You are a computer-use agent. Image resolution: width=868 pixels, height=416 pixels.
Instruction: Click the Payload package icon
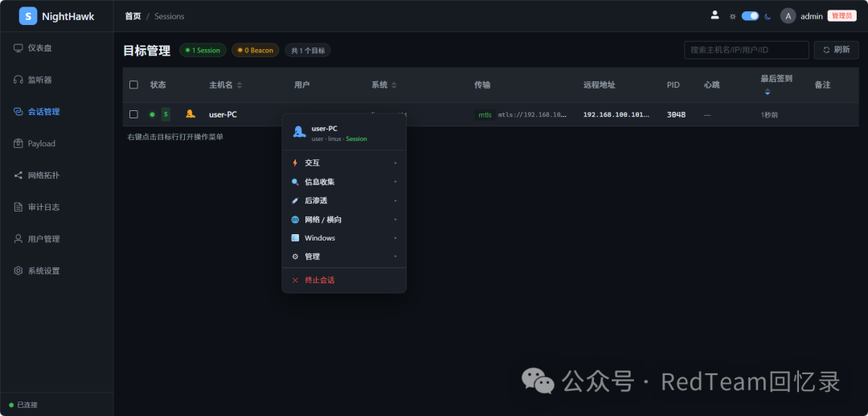click(x=18, y=143)
